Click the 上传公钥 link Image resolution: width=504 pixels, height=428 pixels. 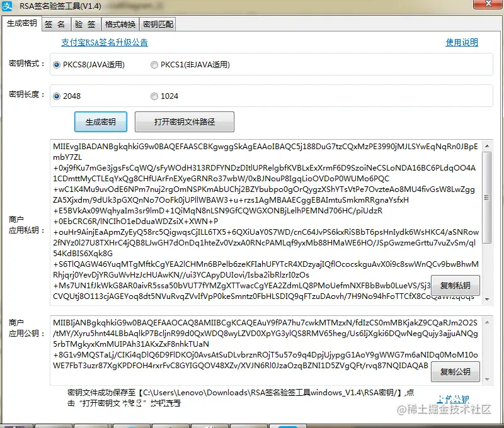(453, 399)
